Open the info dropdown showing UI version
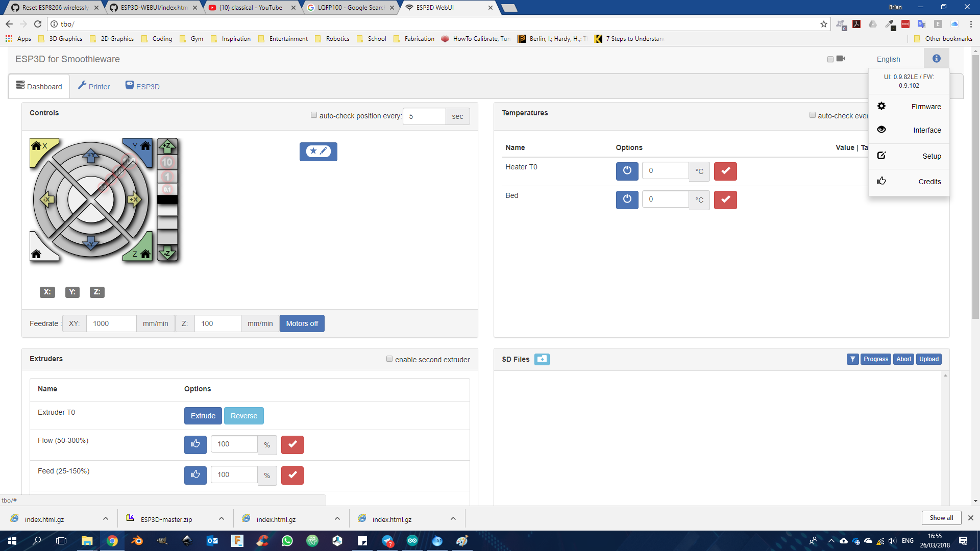Viewport: 980px width, 551px height. coord(936,58)
